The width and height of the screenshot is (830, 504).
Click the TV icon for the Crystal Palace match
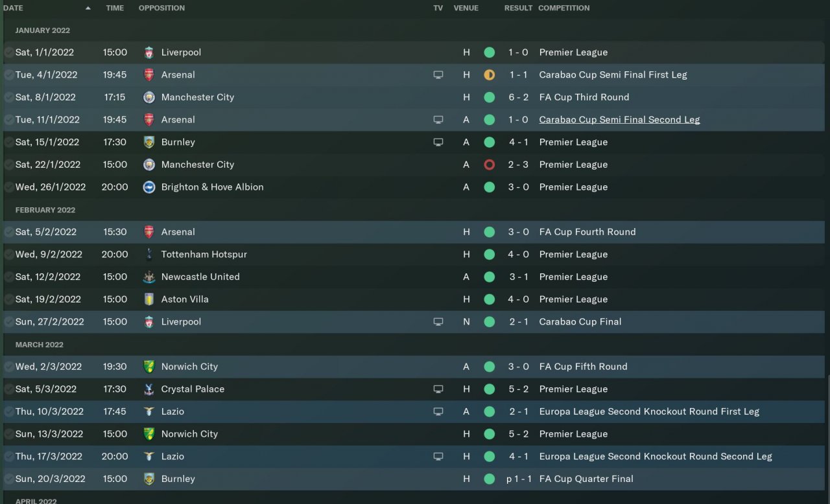click(x=438, y=389)
